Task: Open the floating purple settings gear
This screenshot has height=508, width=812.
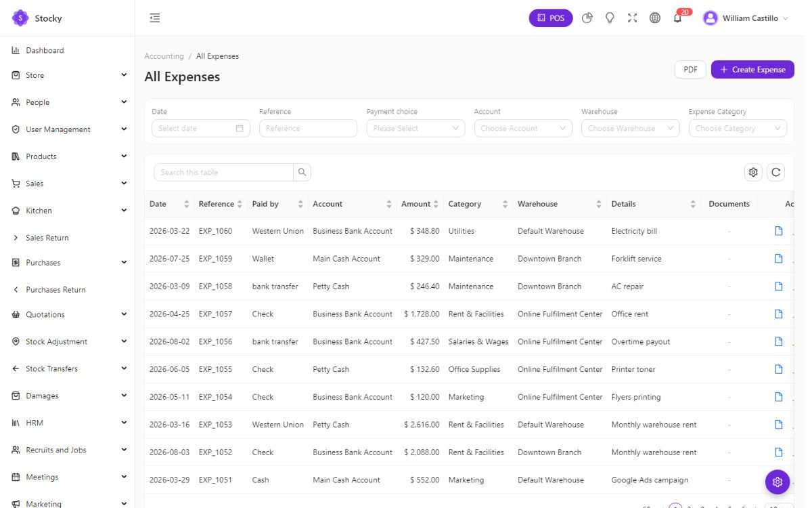Action: [x=777, y=482]
